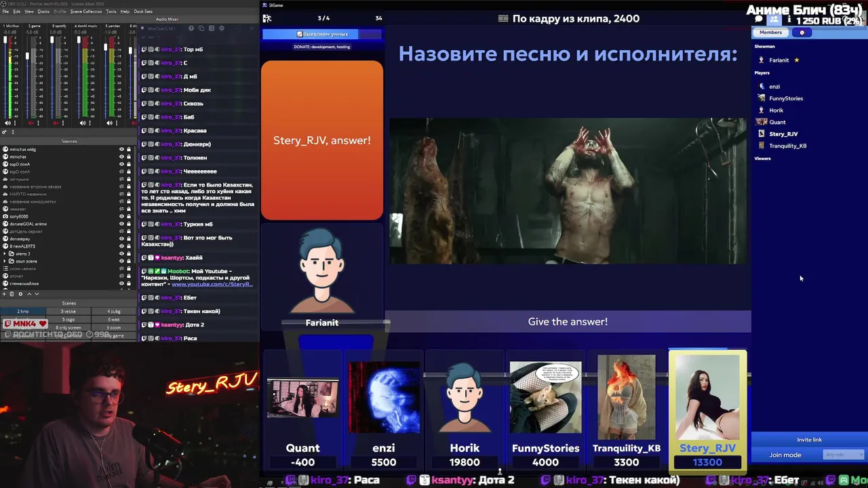The height and width of the screenshot is (488, 868).
Task: Mute the donAl music channel
Action: 83,123
